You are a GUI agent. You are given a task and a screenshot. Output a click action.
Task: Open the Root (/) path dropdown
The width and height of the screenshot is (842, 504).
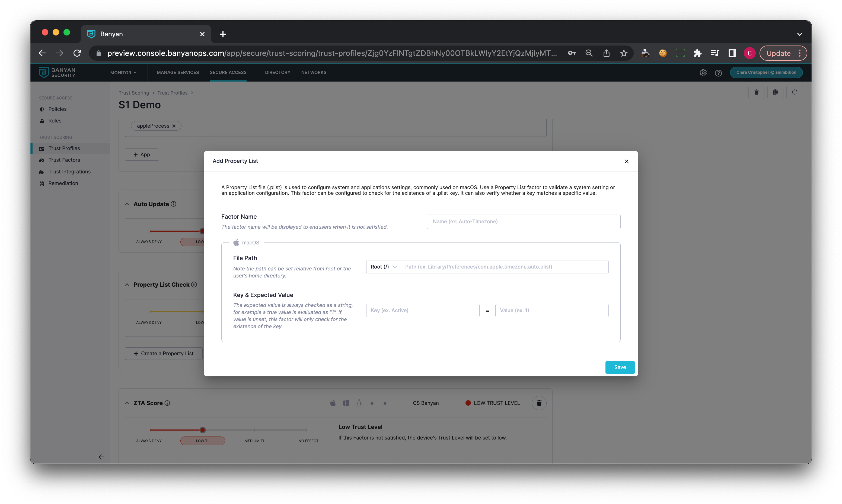(383, 267)
